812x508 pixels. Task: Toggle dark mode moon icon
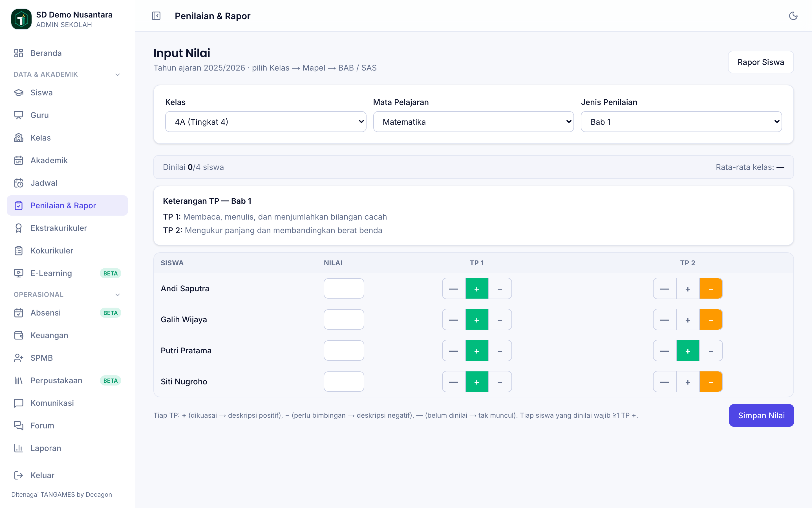(793, 16)
